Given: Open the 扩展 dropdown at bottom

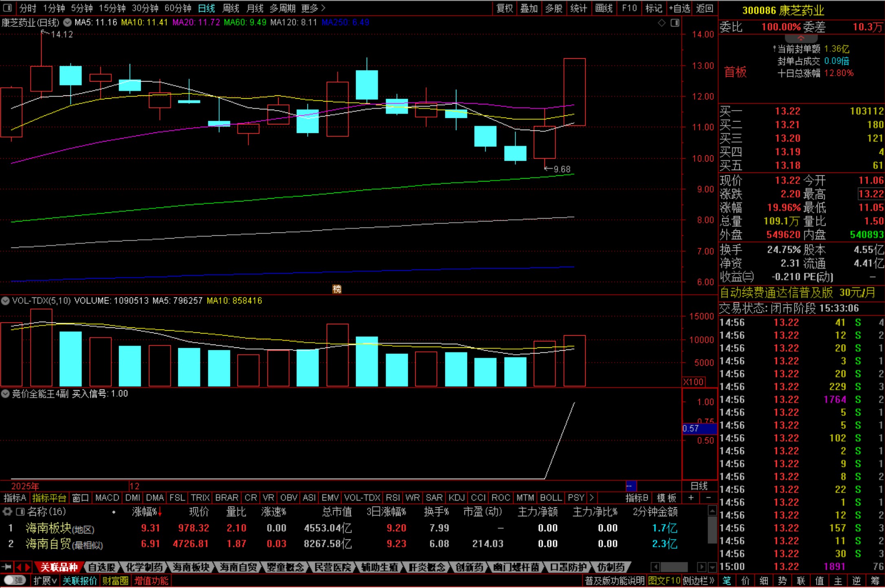Looking at the screenshot, I should tap(45, 580).
